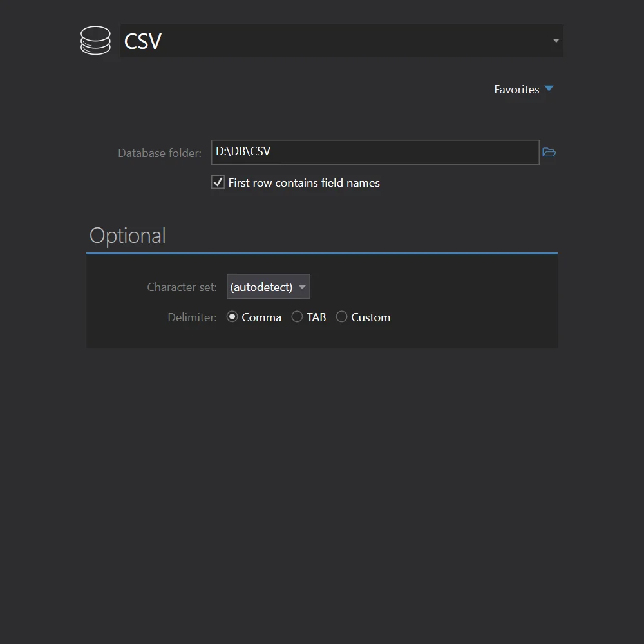Image resolution: width=644 pixels, height=644 pixels.
Task: Click inside the Database folder path field
Action: (375, 152)
